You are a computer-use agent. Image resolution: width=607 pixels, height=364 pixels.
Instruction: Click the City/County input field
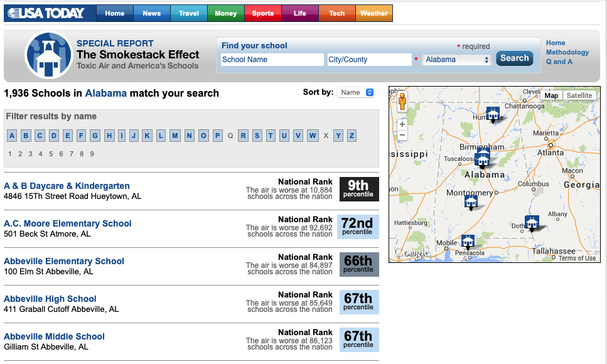[x=369, y=60]
